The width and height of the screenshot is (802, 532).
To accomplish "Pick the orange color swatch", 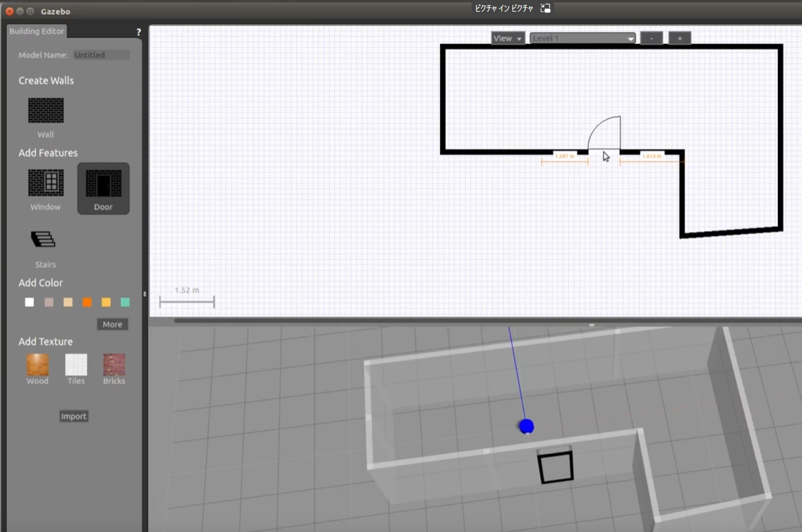I will click(x=87, y=301).
